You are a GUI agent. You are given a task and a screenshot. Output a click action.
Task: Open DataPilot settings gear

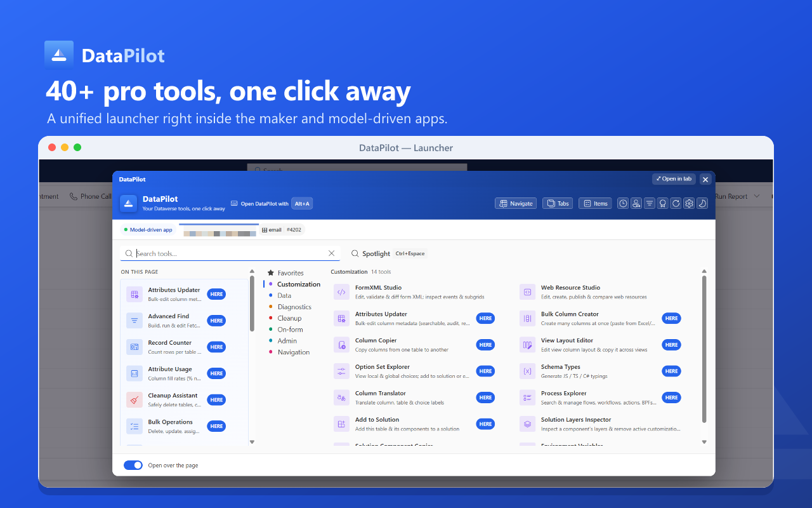(x=689, y=203)
